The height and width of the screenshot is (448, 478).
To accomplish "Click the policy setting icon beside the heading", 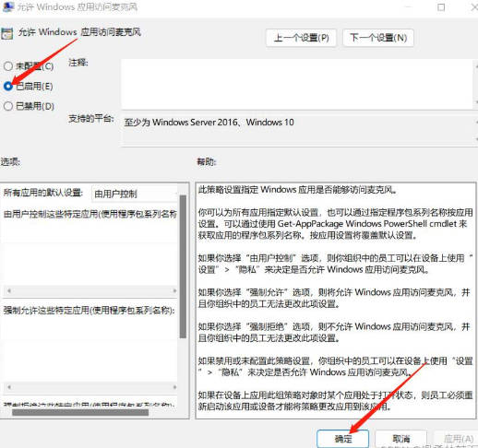I will pyautogui.click(x=6, y=33).
